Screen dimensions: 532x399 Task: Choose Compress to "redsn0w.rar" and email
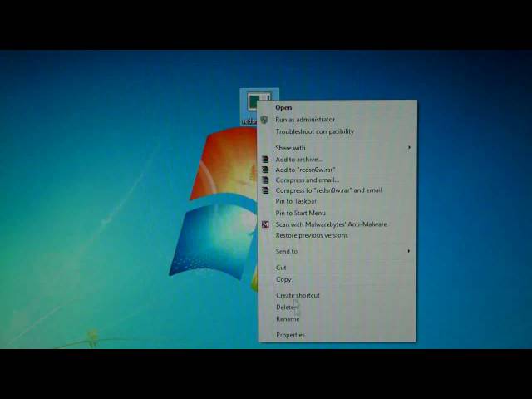point(329,190)
